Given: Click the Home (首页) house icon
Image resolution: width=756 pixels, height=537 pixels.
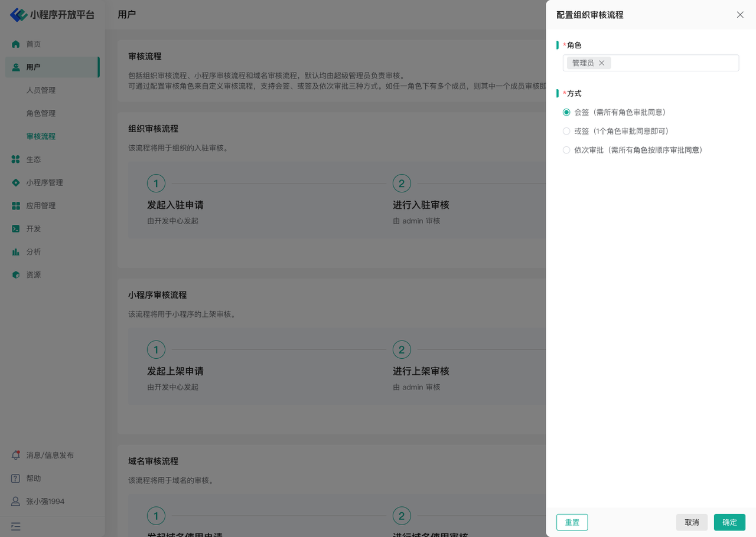Looking at the screenshot, I should pos(16,44).
